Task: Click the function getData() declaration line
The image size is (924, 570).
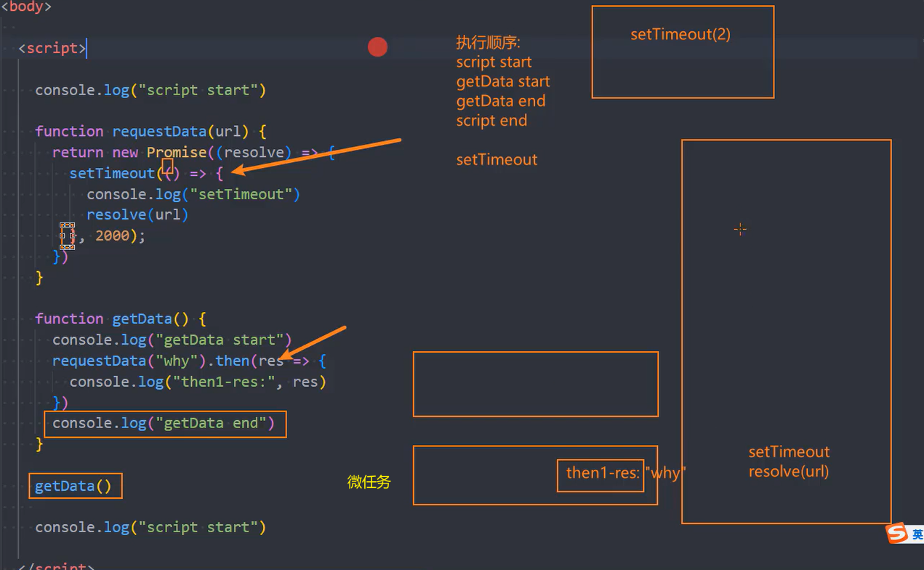Action: (x=121, y=318)
